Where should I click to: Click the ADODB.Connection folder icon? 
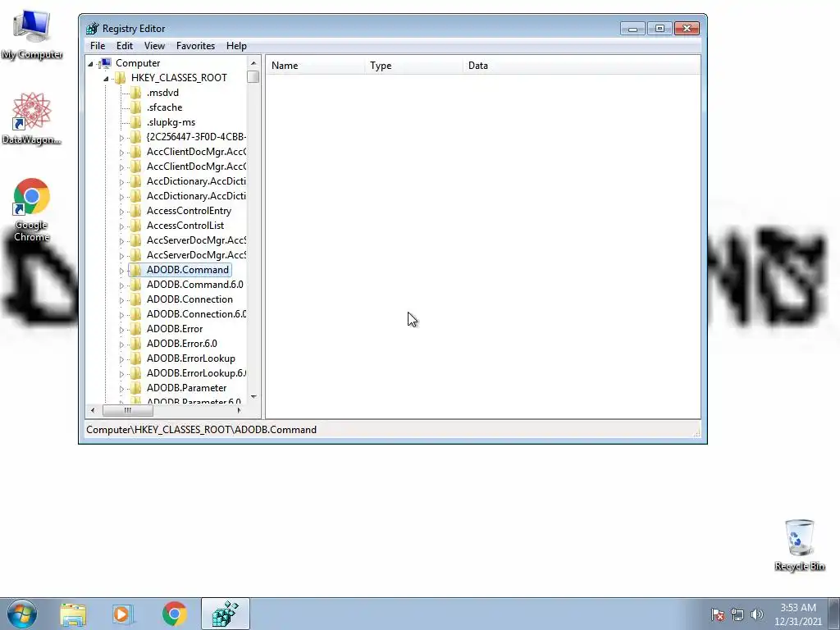click(x=136, y=299)
